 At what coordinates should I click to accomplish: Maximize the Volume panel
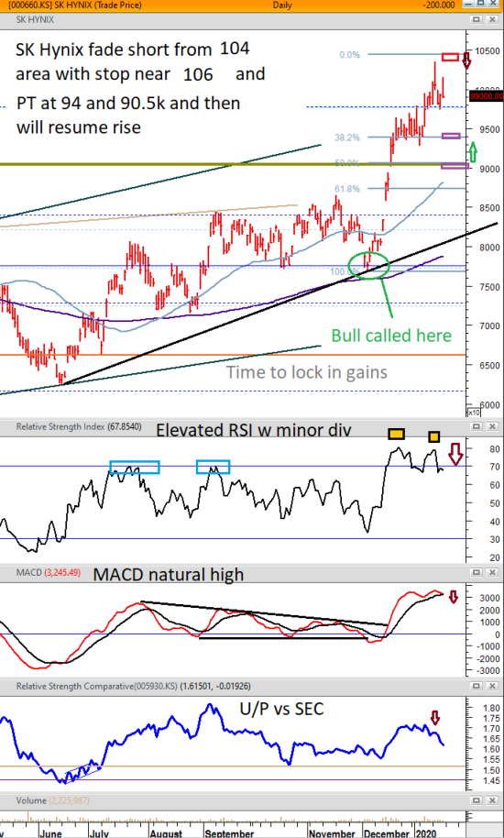click(477, 800)
